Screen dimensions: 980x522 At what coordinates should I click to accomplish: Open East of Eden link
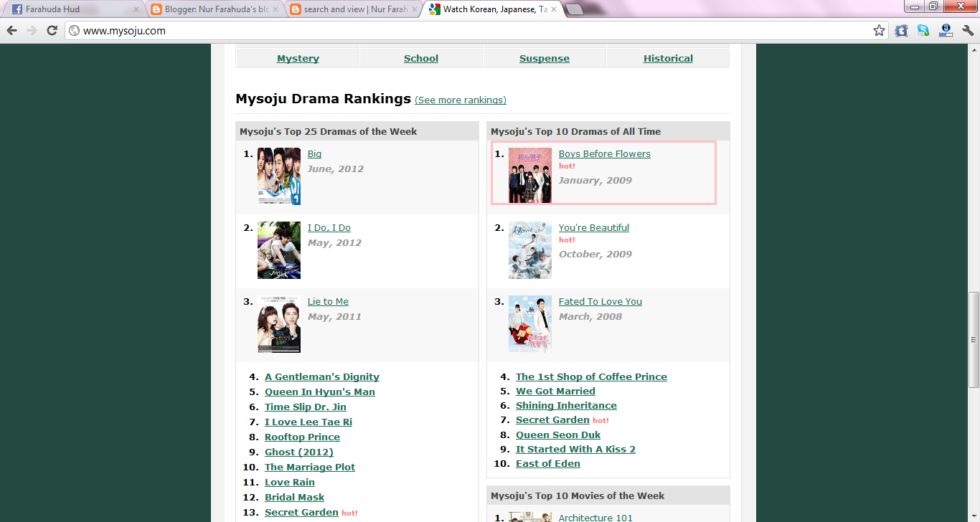(x=548, y=464)
